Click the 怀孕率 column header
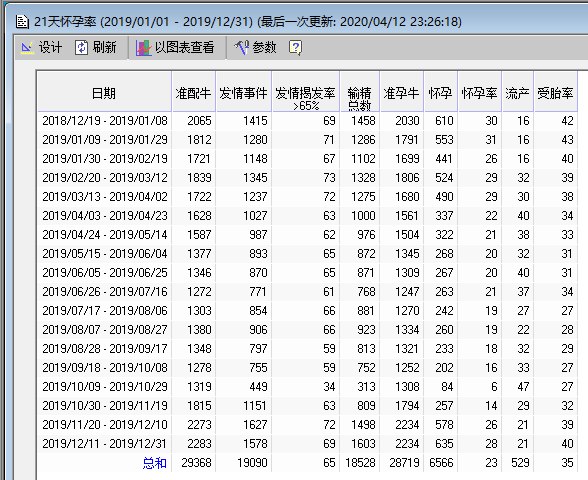Viewport: 588px width, 480px height. click(480, 93)
